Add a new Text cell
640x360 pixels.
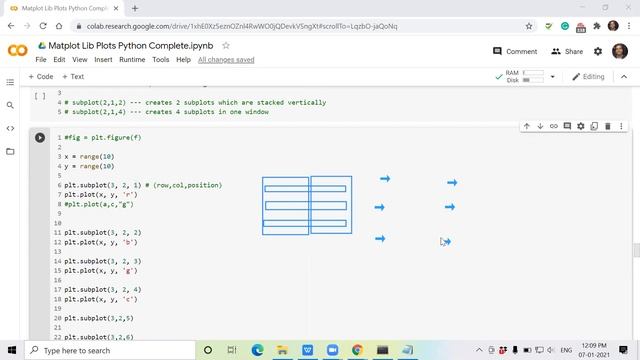pos(73,76)
